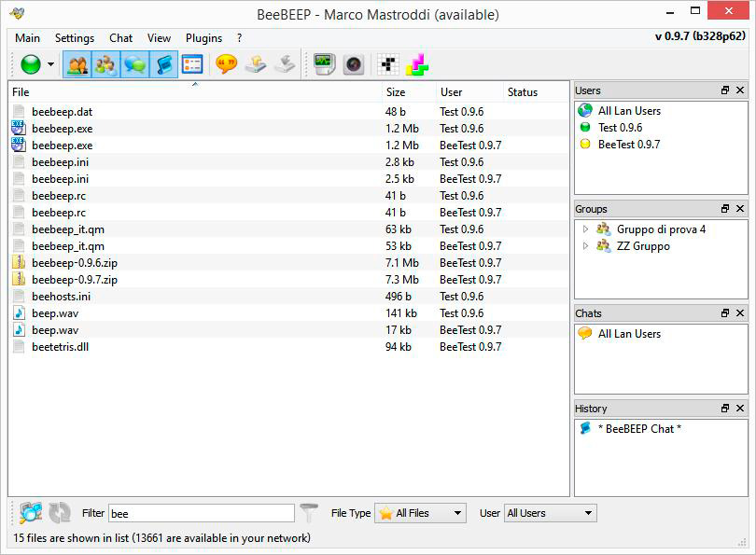The height and width of the screenshot is (555, 756).
Task: Sort the list by File column header
Action: pos(195,92)
